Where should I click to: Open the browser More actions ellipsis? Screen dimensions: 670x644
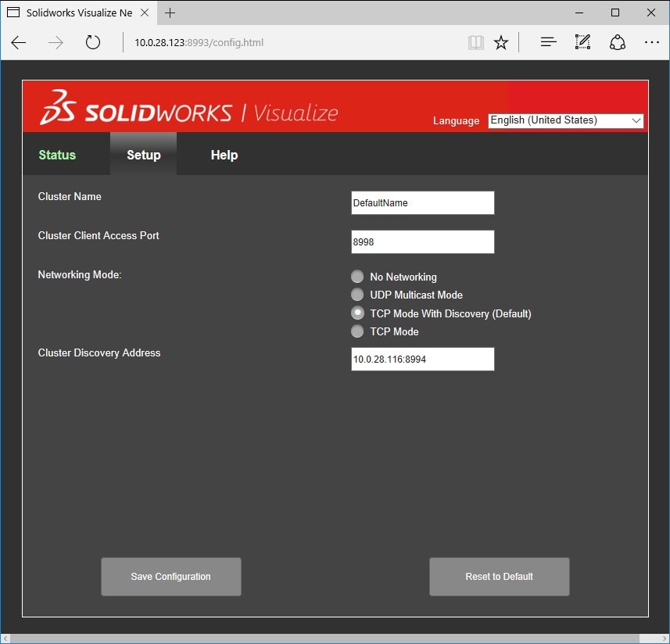tap(651, 42)
